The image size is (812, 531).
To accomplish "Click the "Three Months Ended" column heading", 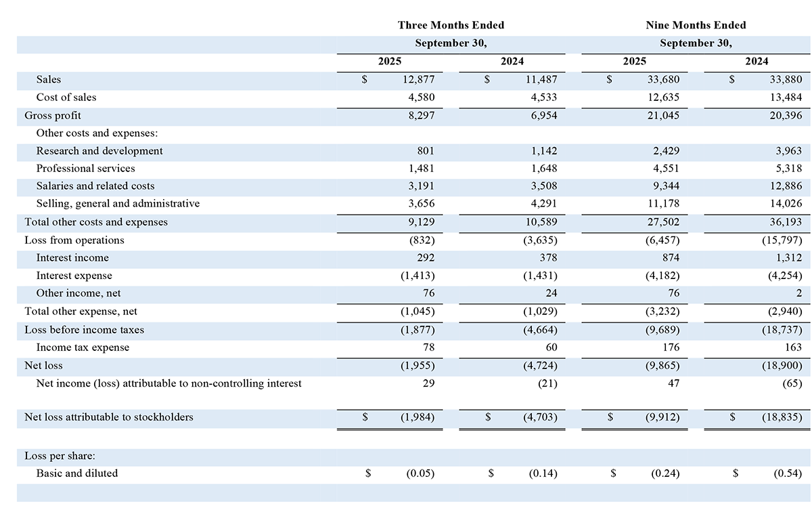I will coord(451,25).
